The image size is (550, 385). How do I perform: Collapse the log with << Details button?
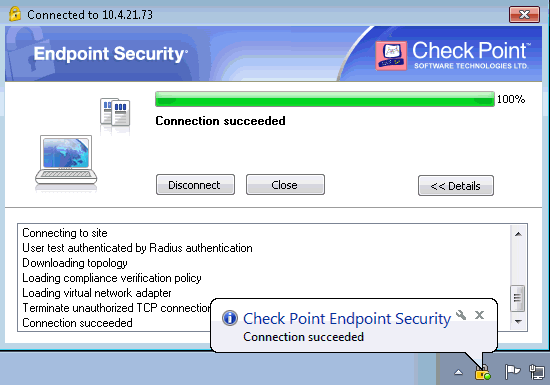click(456, 185)
